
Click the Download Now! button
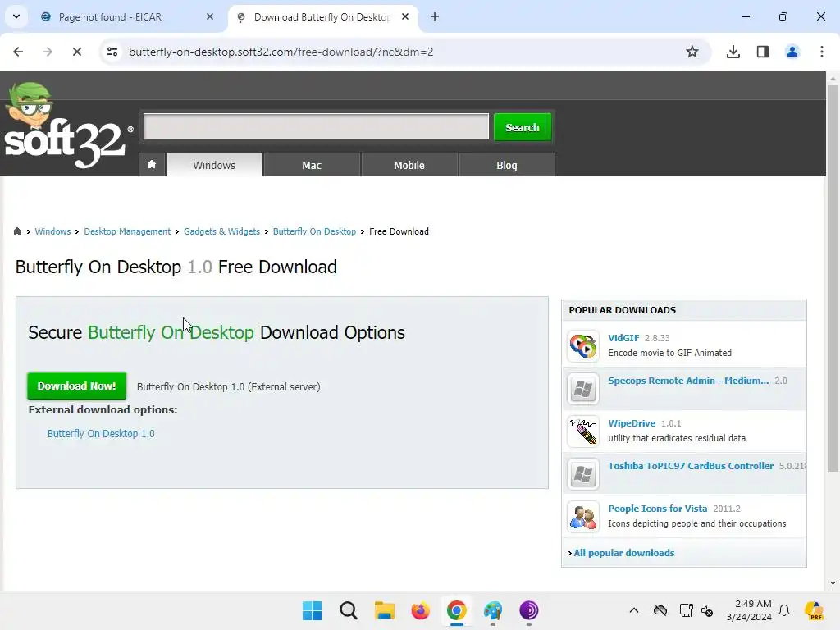(76, 386)
